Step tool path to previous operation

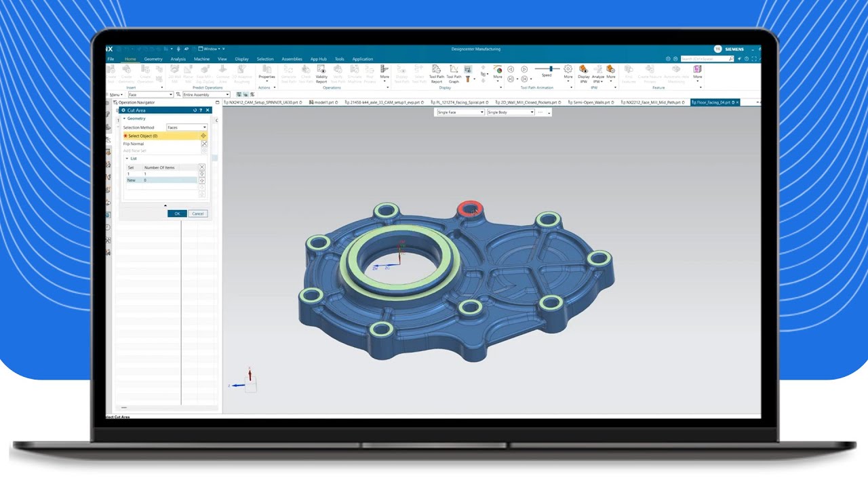[511, 79]
